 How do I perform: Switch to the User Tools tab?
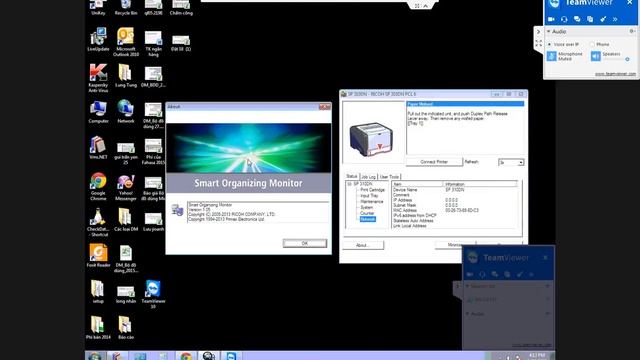(x=389, y=177)
